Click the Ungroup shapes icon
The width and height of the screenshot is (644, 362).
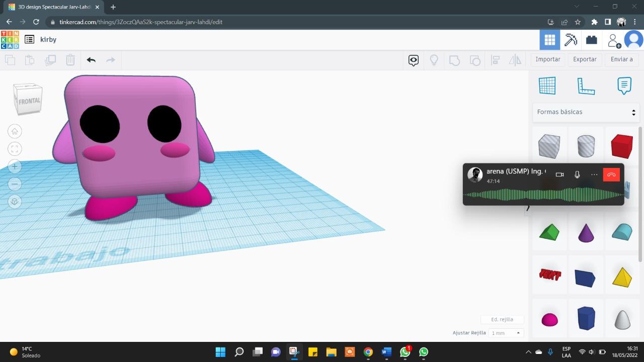tap(475, 60)
